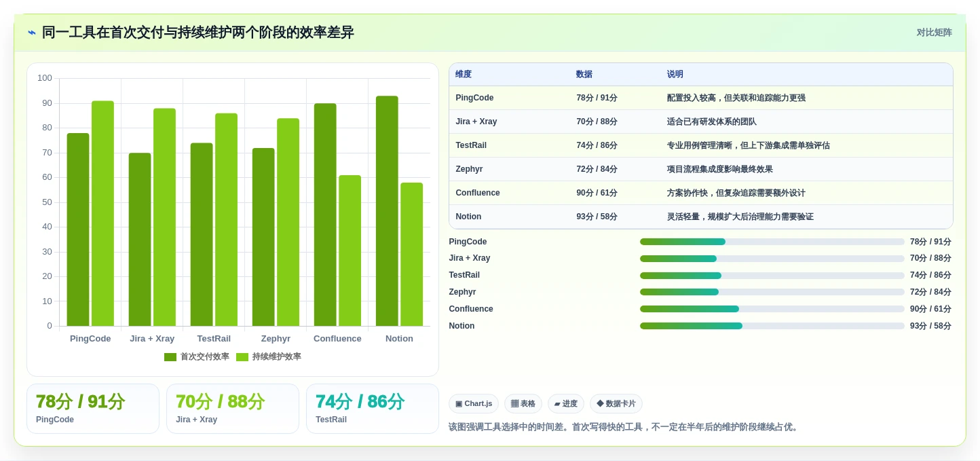This screenshot has width=980, height=461.
Task: Open the 70分 / 88分 Jira + Xray card
Action: point(233,409)
